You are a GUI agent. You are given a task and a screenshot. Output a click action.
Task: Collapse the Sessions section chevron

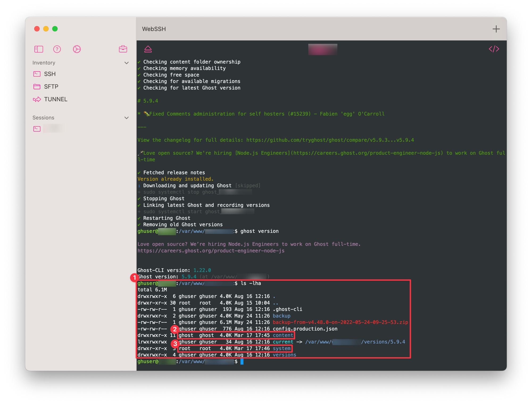(x=127, y=118)
